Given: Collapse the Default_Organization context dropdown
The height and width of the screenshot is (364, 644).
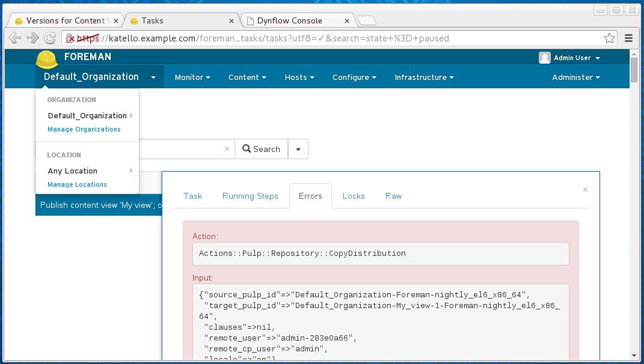Looking at the screenshot, I should (x=100, y=77).
